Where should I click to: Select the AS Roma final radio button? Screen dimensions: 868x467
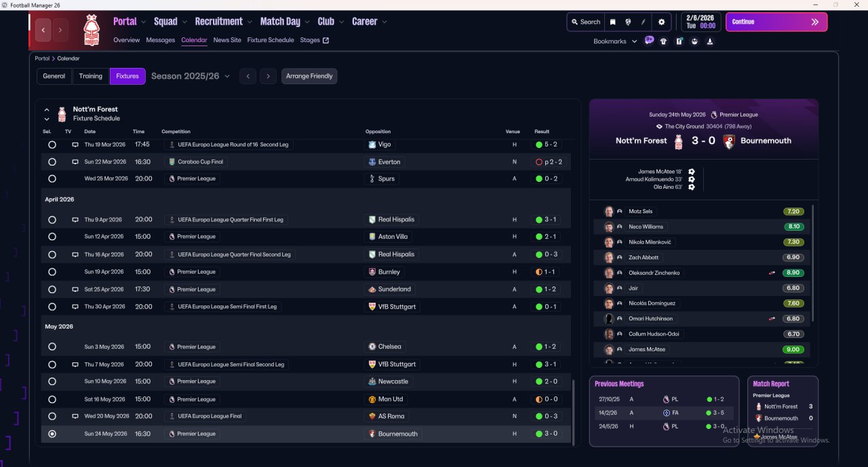click(x=52, y=416)
